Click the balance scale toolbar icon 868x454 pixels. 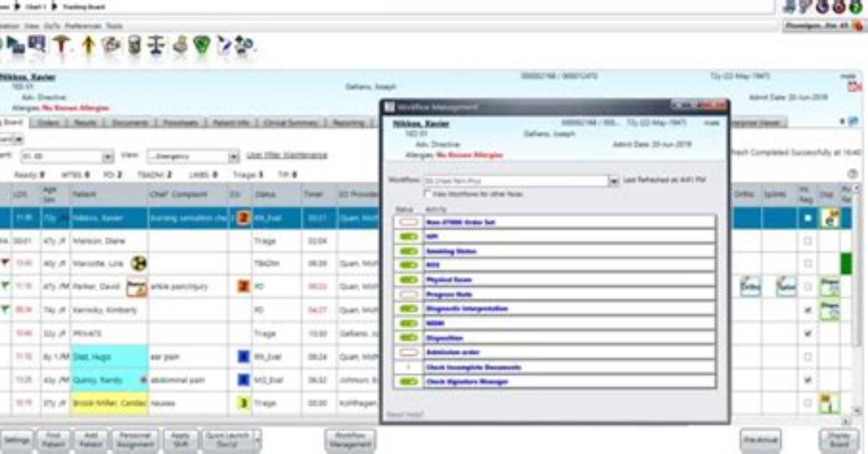coord(156,45)
